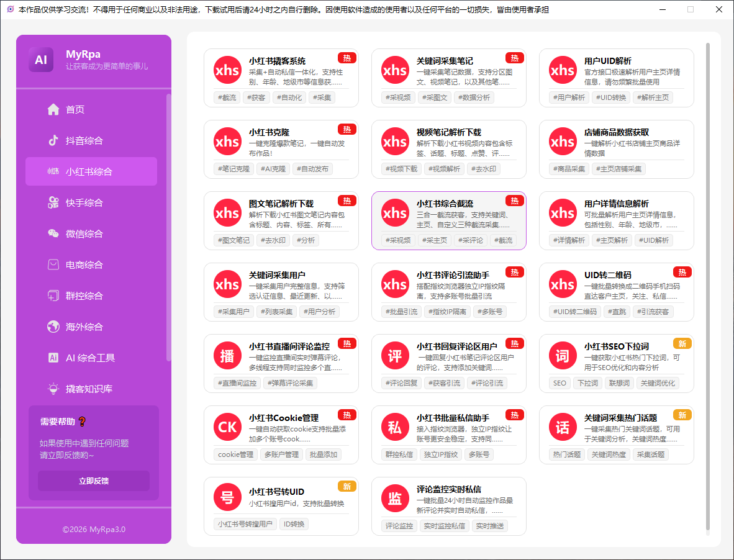Open the 小红书评论引流助手 tool title
Image resolution: width=734 pixels, height=560 pixels.
coord(453,275)
